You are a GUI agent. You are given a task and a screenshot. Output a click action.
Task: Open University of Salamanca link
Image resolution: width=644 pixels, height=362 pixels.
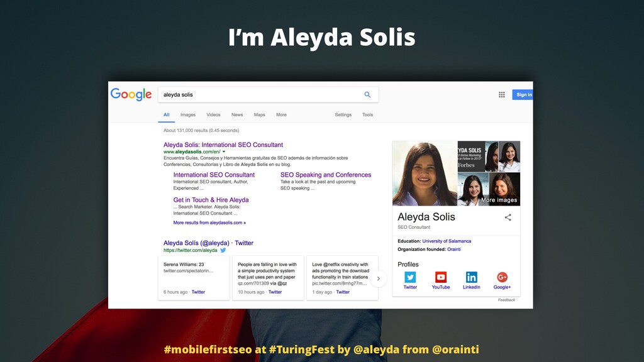click(447, 241)
